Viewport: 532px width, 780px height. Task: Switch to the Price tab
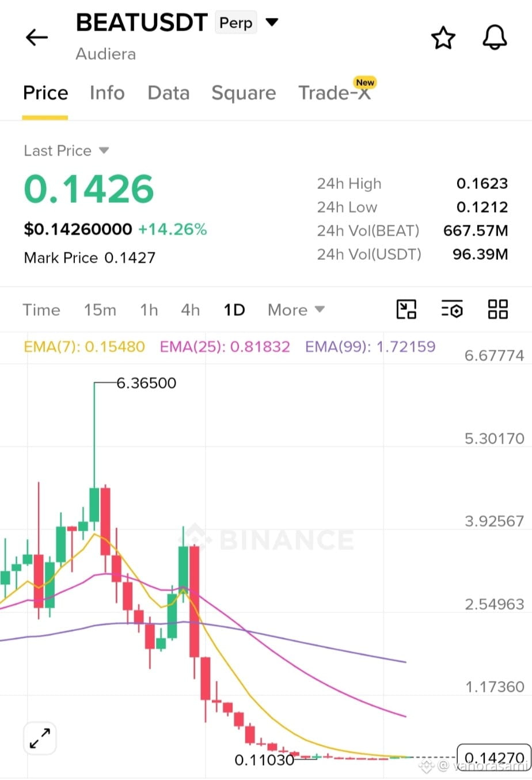pyautogui.click(x=45, y=93)
